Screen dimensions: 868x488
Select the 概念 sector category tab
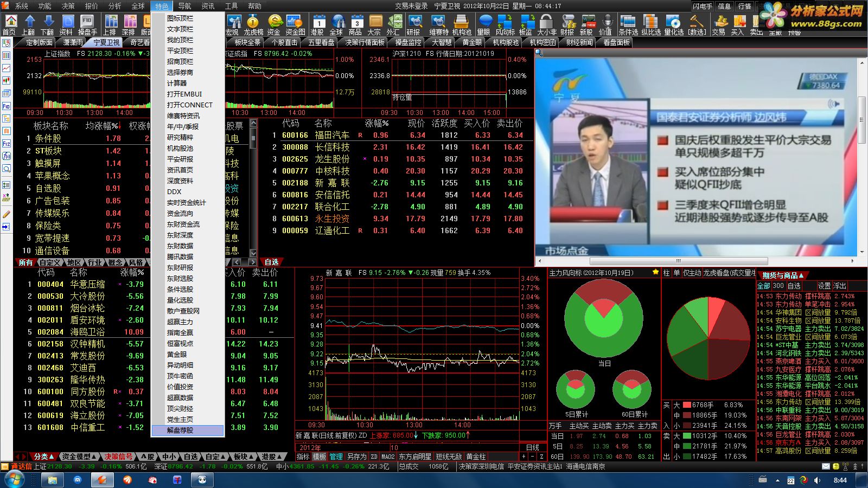tap(115, 262)
